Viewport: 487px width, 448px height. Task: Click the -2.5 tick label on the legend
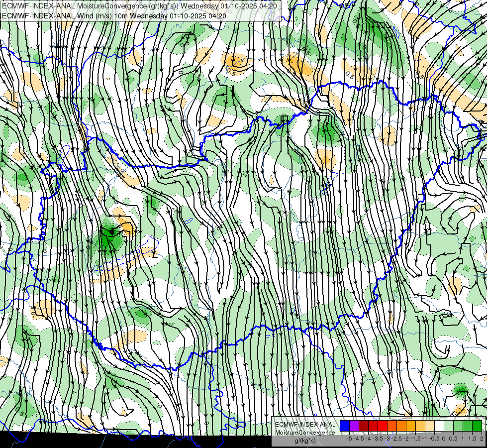point(396,439)
